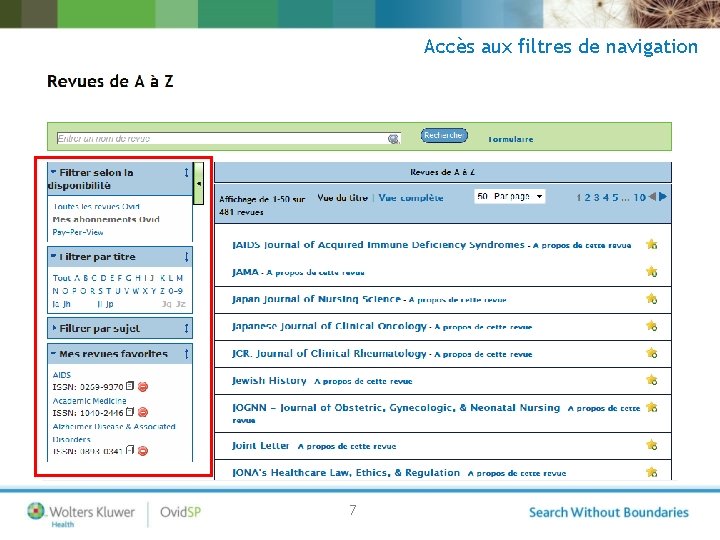Select 'Vue du titre' display
The image size is (720, 540).
[x=343, y=198]
